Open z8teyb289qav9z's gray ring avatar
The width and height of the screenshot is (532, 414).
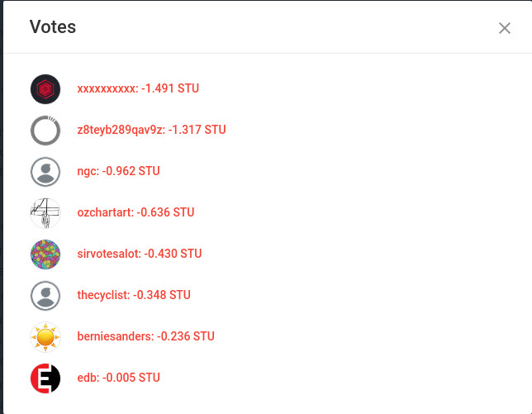click(x=45, y=131)
